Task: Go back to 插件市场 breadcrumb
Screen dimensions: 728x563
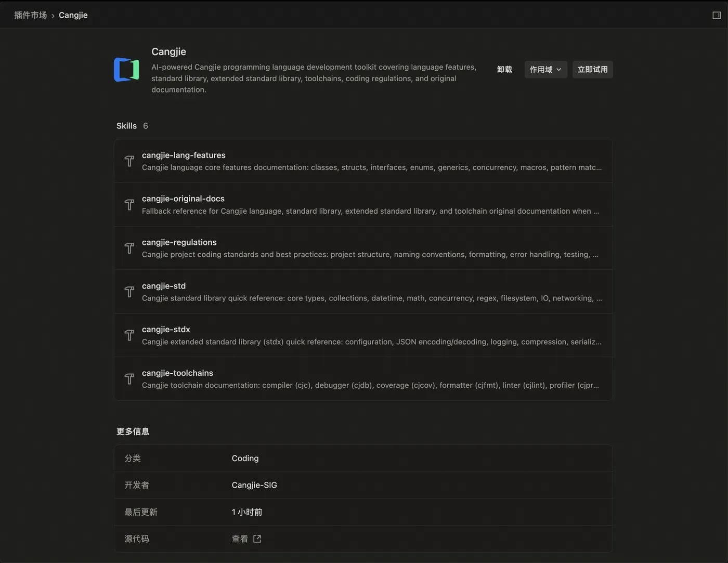Action: tap(30, 15)
